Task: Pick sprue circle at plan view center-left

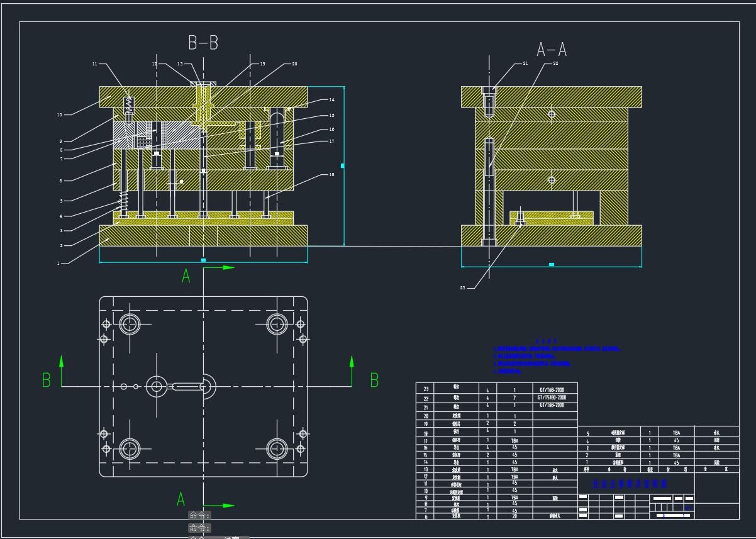Action: (x=157, y=386)
